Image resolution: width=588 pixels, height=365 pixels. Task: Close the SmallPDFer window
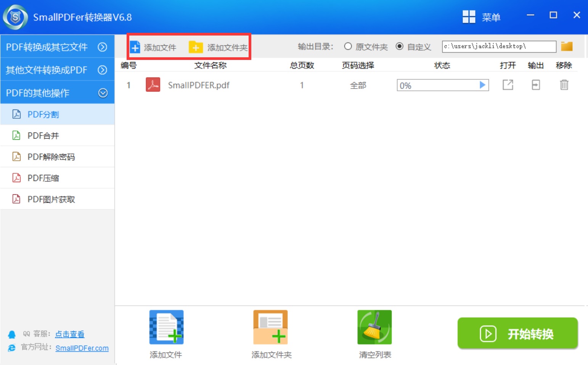[577, 15]
